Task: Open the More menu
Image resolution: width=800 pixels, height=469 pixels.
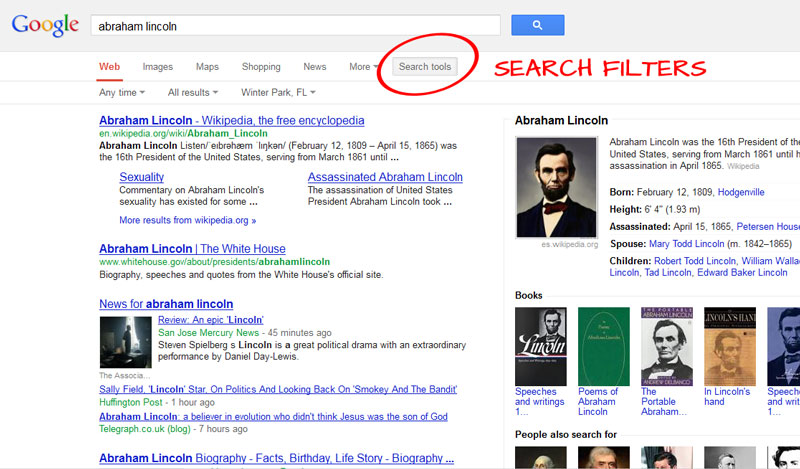Action: point(364,67)
